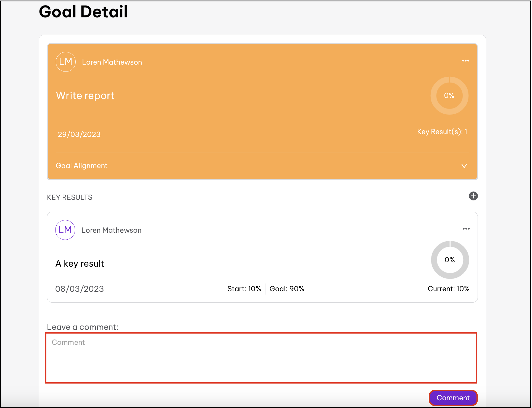
Task: Click the Write report goal title
Action: click(85, 96)
